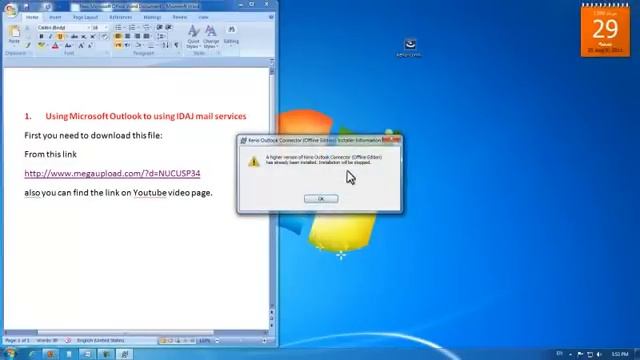
Task: Apply text highlight color
Action: pos(41,46)
